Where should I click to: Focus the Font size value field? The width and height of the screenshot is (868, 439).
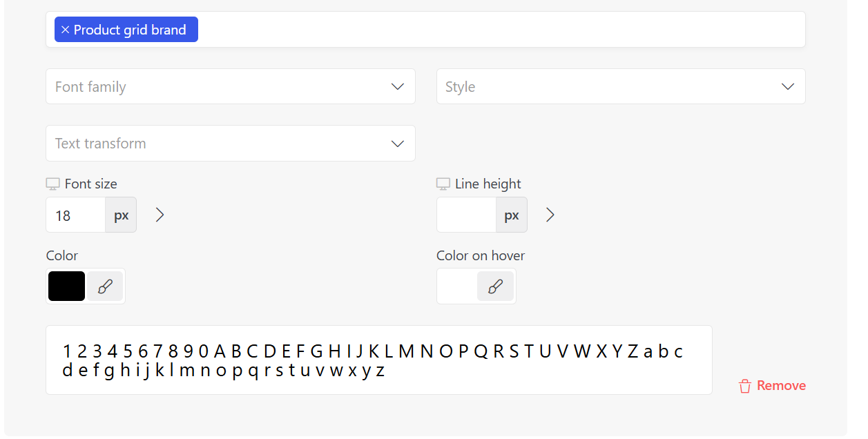pos(76,215)
